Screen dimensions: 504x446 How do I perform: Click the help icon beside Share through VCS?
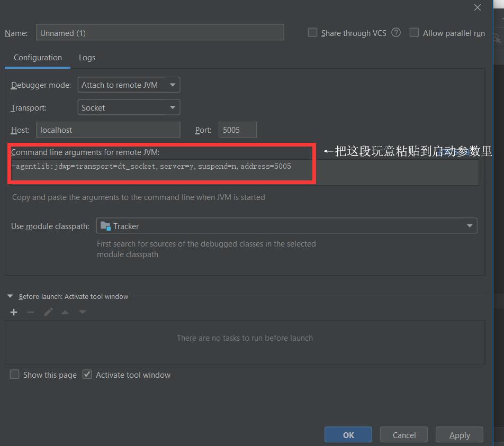(x=396, y=32)
